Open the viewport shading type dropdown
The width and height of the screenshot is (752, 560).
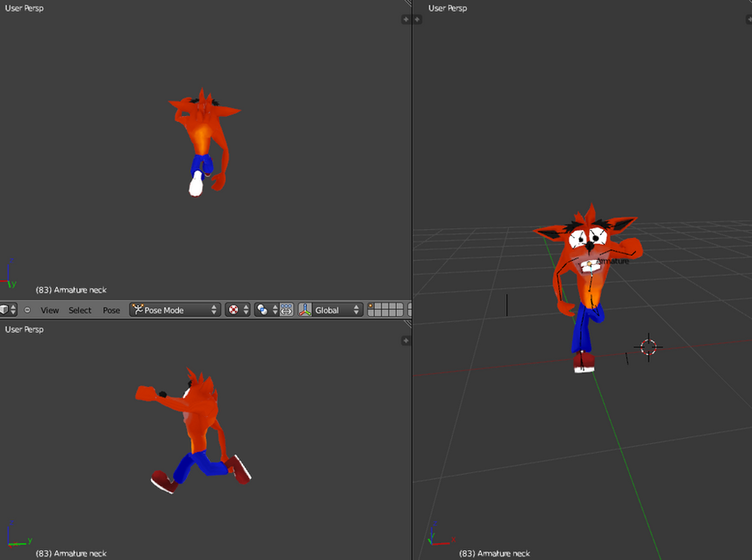(x=237, y=310)
